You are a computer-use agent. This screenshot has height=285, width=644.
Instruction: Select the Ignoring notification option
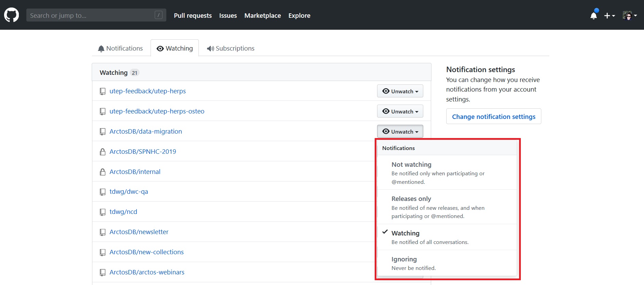click(447, 263)
